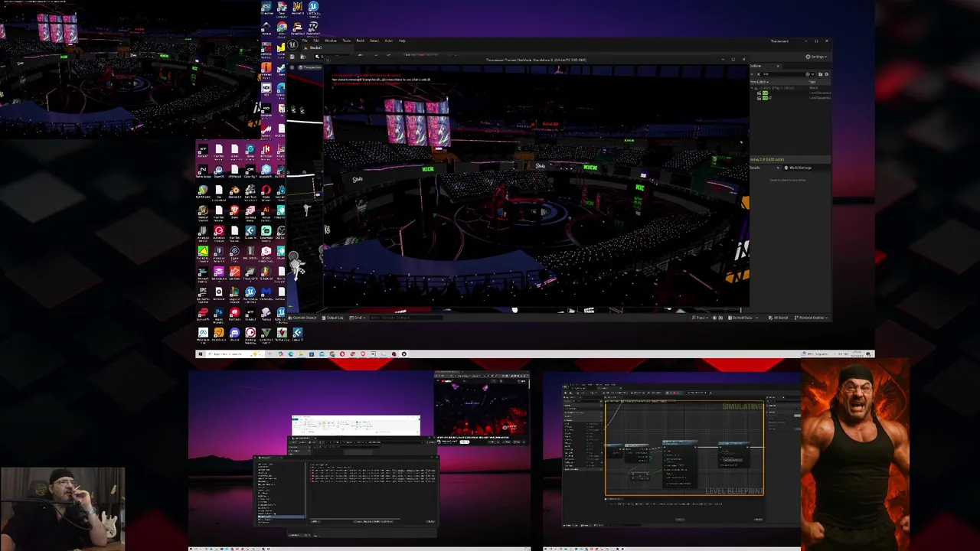The height and width of the screenshot is (551, 980).
Task: Open the Window menu in Unreal Editor
Action: (331, 41)
